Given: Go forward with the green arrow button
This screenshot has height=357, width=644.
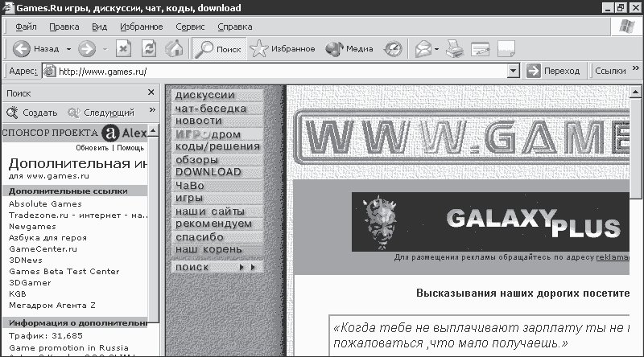Looking at the screenshot, I should tap(87, 49).
